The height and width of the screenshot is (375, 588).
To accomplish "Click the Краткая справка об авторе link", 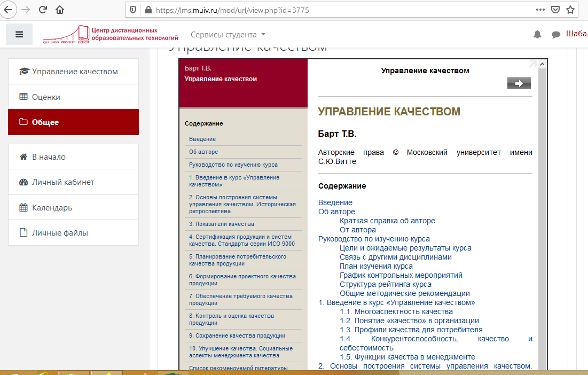I will [x=387, y=221].
